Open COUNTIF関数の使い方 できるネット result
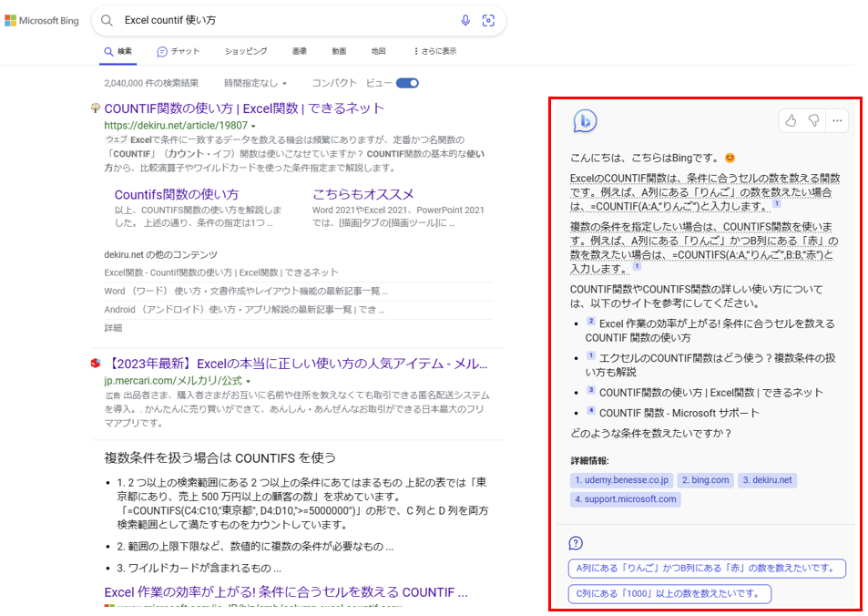This screenshot has height=616, width=868. tap(244, 108)
